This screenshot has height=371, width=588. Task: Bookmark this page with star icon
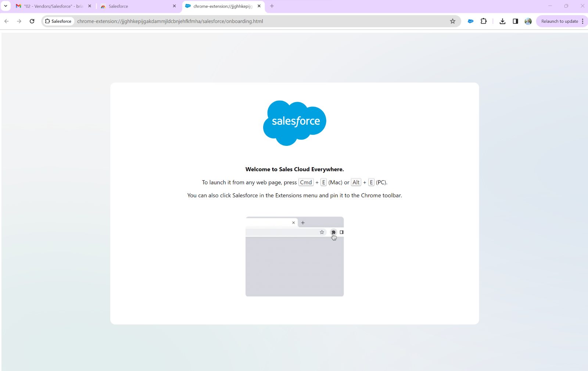[x=453, y=21]
